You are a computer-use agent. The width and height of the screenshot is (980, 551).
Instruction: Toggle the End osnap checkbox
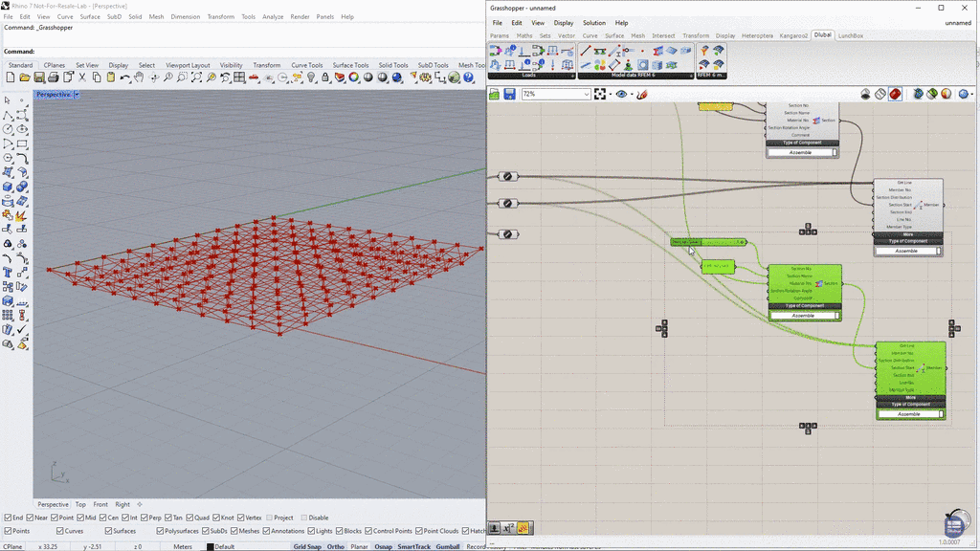pos(8,518)
